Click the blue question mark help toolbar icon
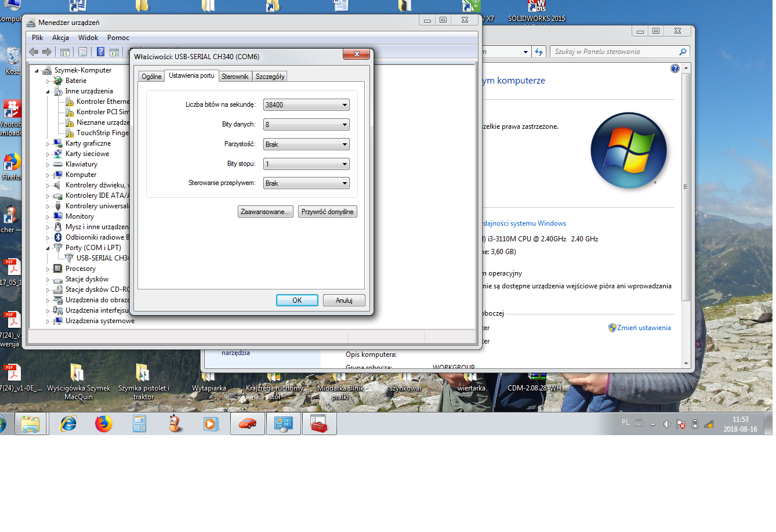776x532 pixels. tap(100, 52)
